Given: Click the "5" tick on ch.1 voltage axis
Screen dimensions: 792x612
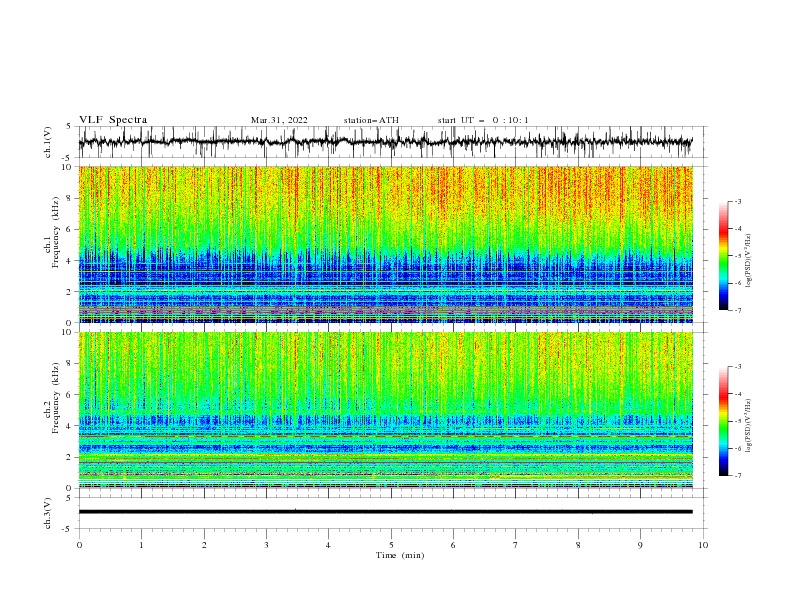Looking at the screenshot, I should 70,126.
